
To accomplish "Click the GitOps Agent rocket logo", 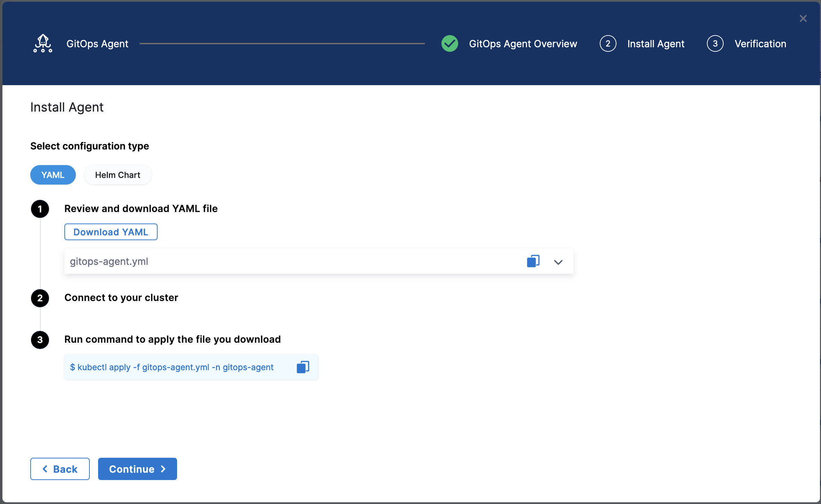I will (x=42, y=43).
